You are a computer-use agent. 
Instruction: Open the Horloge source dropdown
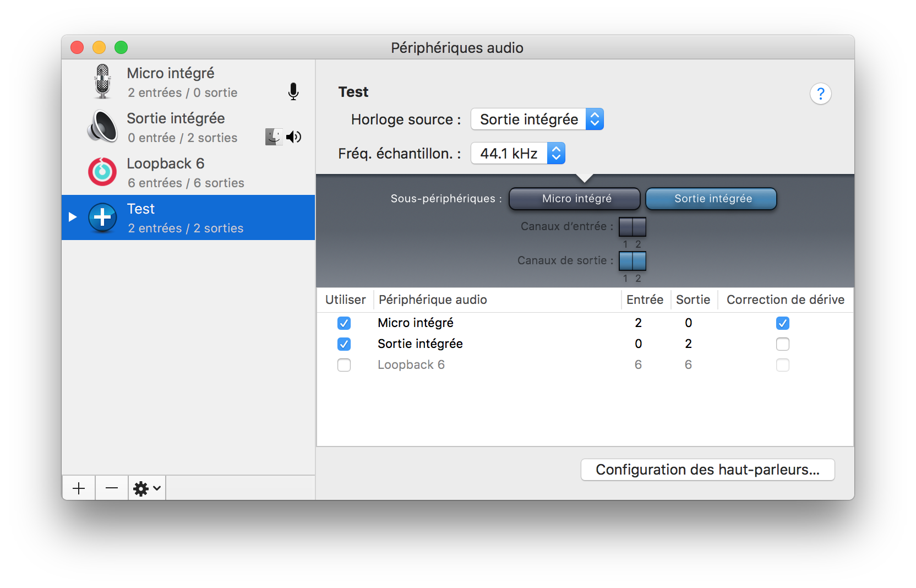pyautogui.click(x=537, y=119)
